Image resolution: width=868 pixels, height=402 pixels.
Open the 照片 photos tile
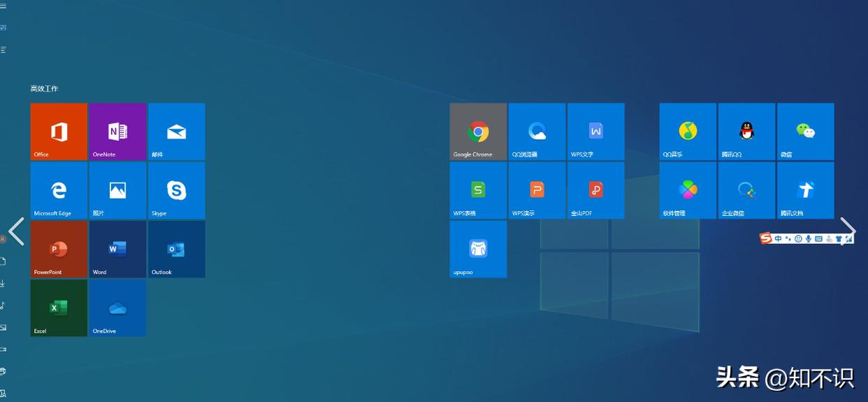pyautogui.click(x=117, y=190)
